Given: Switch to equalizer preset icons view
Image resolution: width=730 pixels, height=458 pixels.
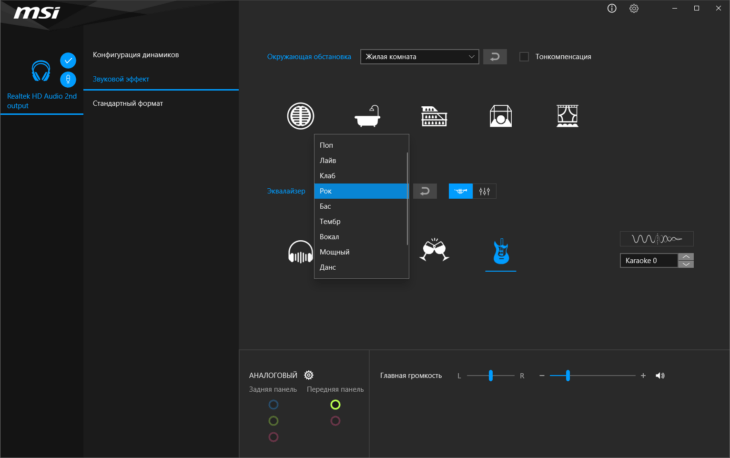Looking at the screenshot, I should [460, 191].
